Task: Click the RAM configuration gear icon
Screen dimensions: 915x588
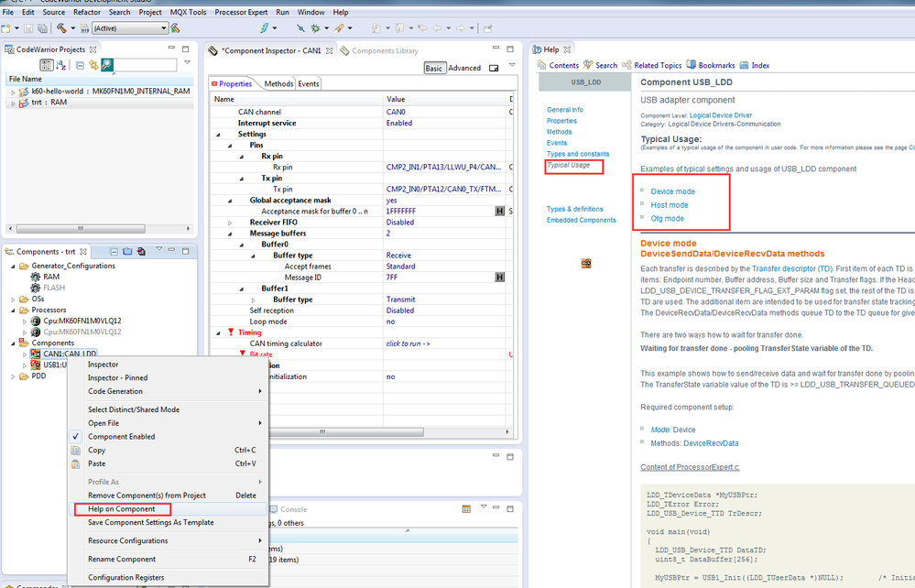Action: 35,277
